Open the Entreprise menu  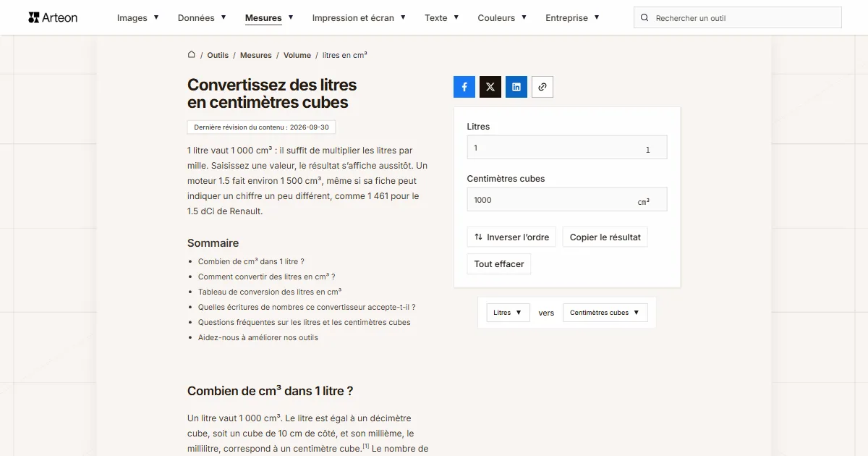572,17
